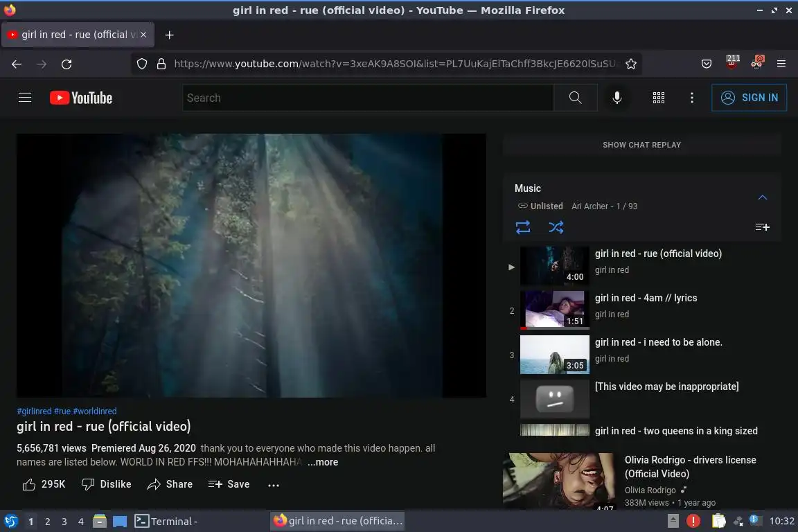Viewport: 798px width, 532px height.
Task: Click the search magnifier button
Action: coord(575,97)
